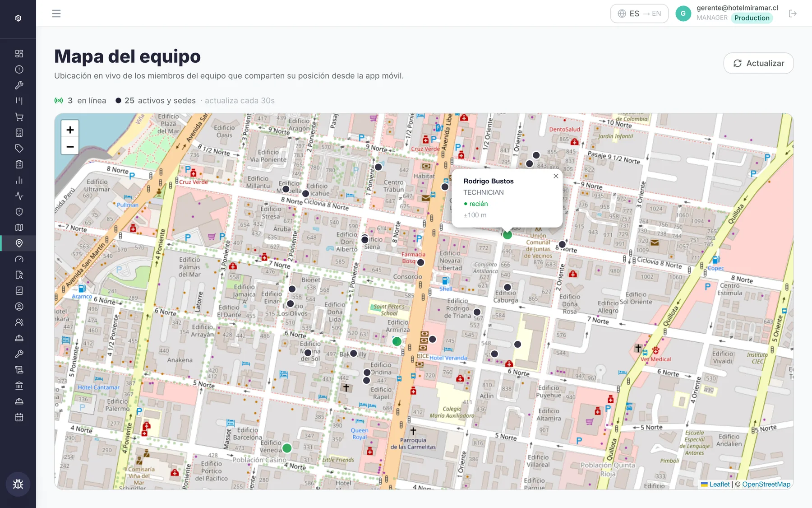Click the dark marker right of 8 Norte label near Unión Comunal
812x508 pixels.
click(x=562, y=244)
